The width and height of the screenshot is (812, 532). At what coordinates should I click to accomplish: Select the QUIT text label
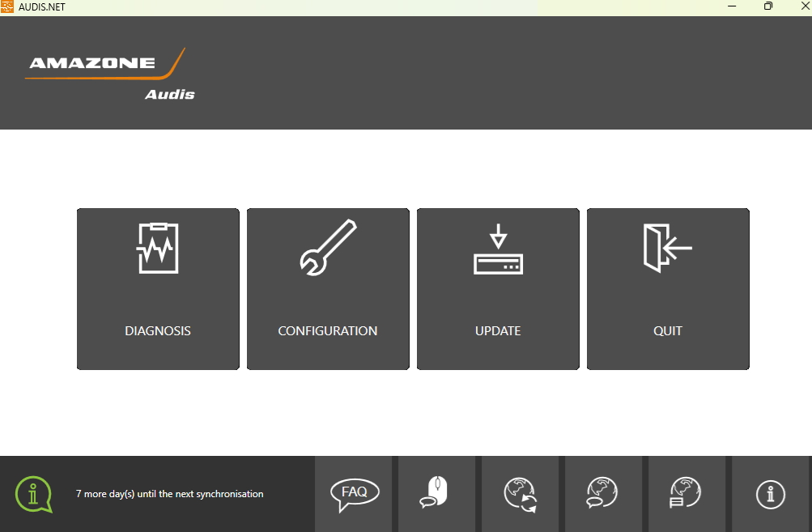coord(668,331)
